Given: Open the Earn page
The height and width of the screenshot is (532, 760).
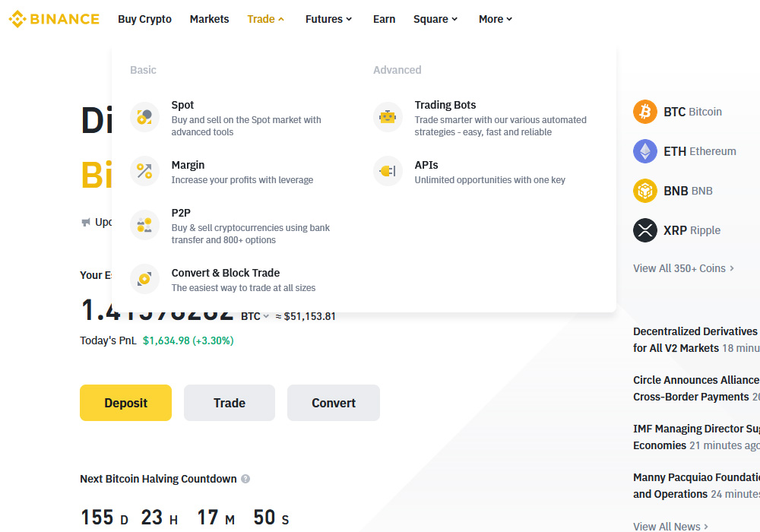Looking at the screenshot, I should click(x=384, y=19).
